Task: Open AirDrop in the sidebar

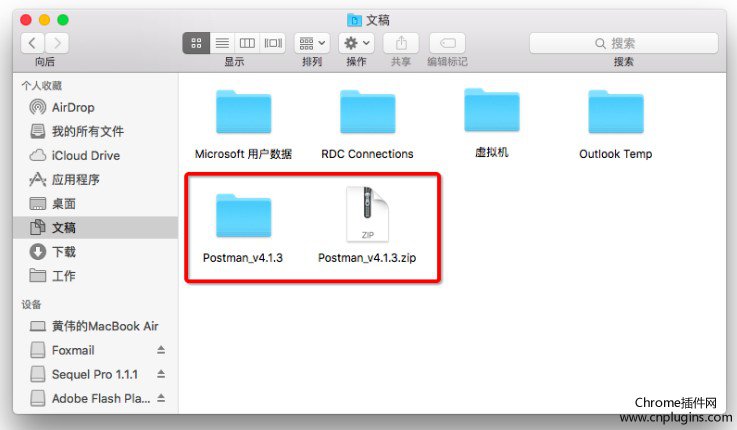Action: [x=95, y=107]
